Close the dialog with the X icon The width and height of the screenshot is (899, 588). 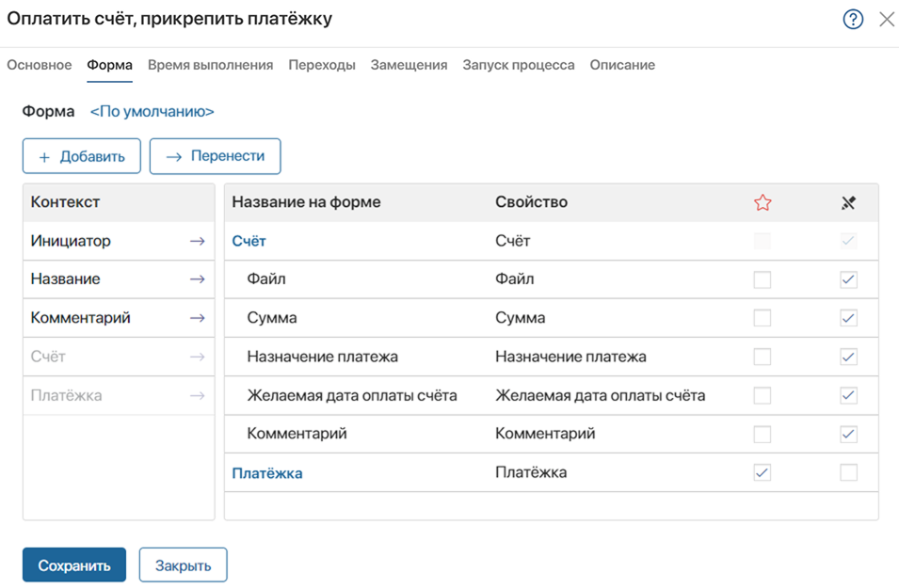(887, 20)
